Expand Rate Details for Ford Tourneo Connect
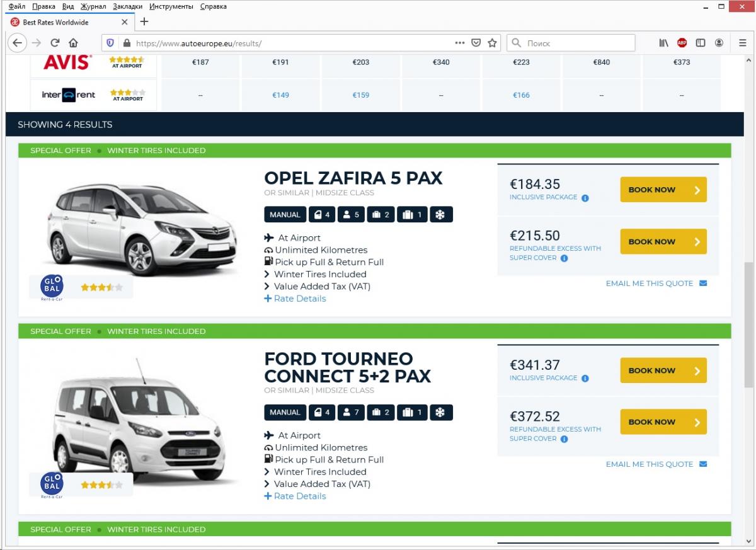Image resolution: width=756 pixels, height=550 pixels. [295, 496]
